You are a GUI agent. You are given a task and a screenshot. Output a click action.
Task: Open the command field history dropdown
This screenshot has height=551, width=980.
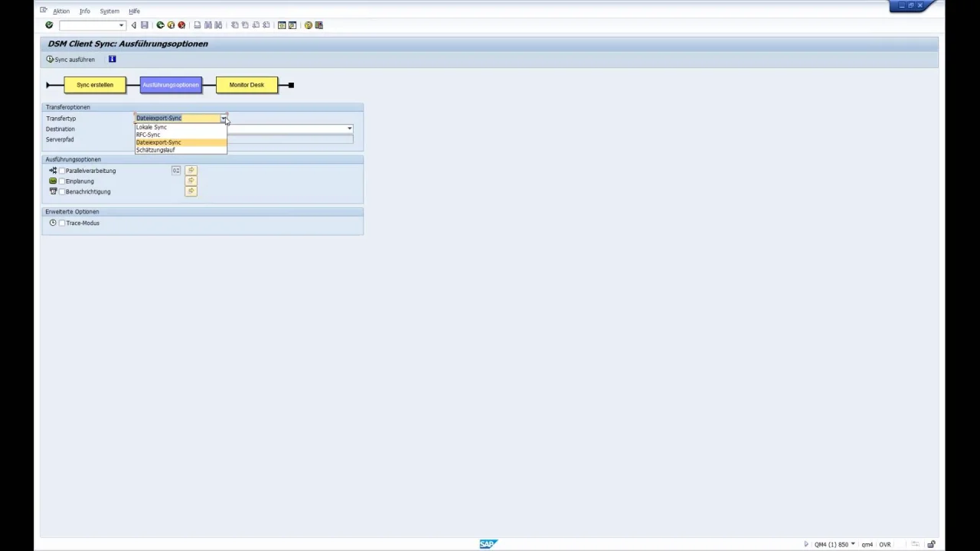coord(120,25)
